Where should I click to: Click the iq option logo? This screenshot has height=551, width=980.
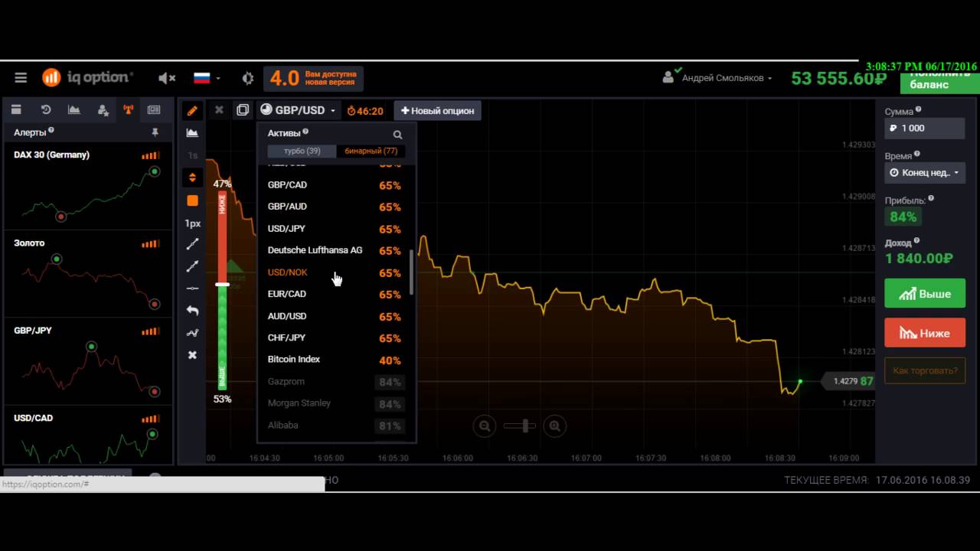pyautogui.click(x=87, y=77)
